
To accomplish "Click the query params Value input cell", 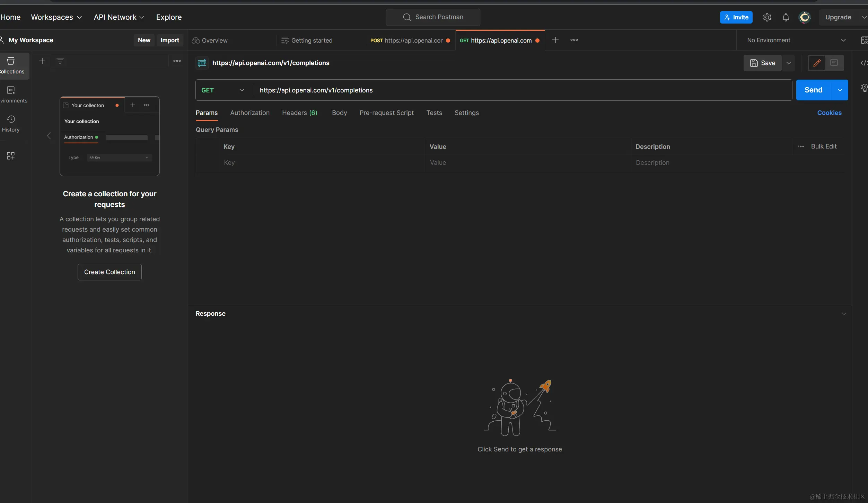I will coord(528,163).
